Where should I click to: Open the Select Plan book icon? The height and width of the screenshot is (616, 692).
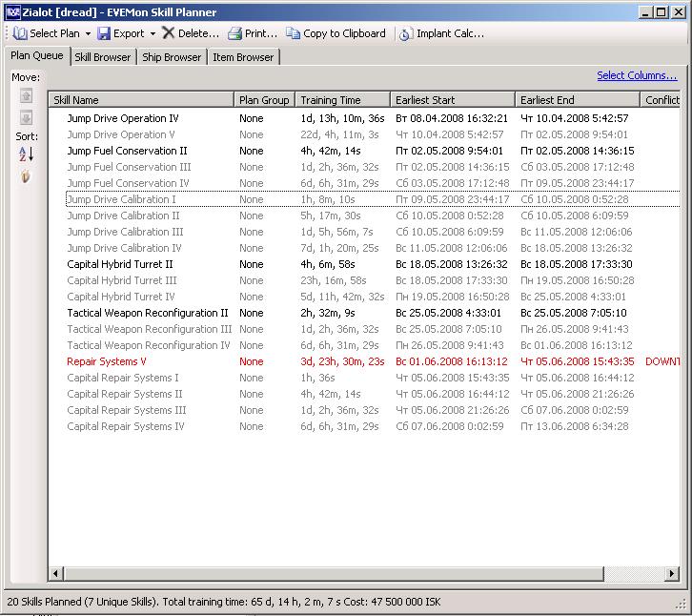click(20, 33)
